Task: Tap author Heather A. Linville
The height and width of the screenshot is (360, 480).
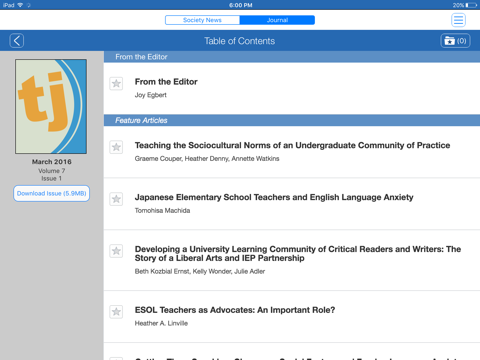Action: pyautogui.click(x=161, y=323)
